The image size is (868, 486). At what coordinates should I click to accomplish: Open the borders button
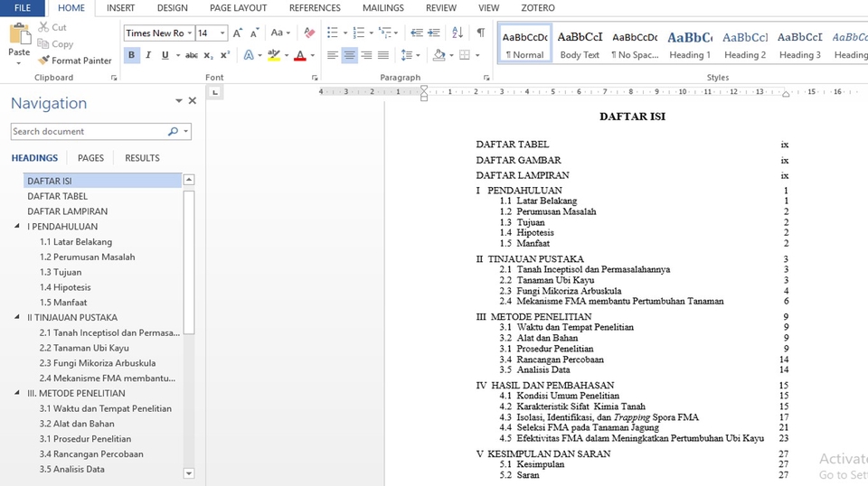pyautogui.click(x=465, y=55)
